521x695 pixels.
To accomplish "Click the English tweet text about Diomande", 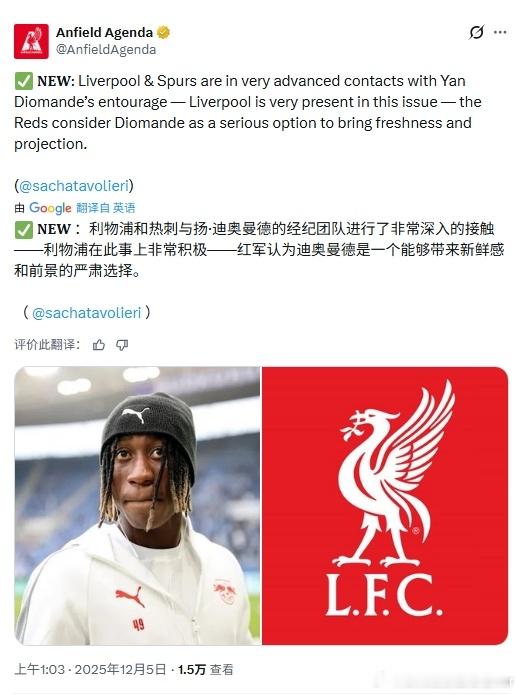I will pyautogui.click(x=248, y=113).
